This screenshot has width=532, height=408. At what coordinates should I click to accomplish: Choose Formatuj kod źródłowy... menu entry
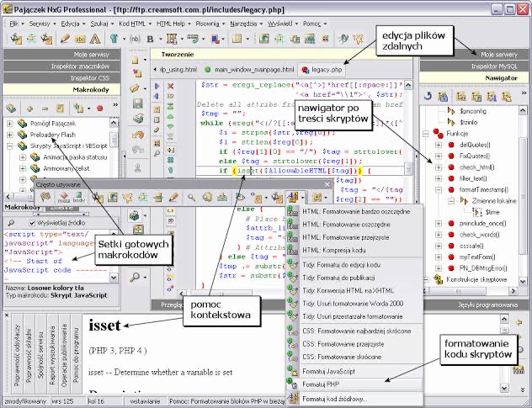tap(354, 400)
